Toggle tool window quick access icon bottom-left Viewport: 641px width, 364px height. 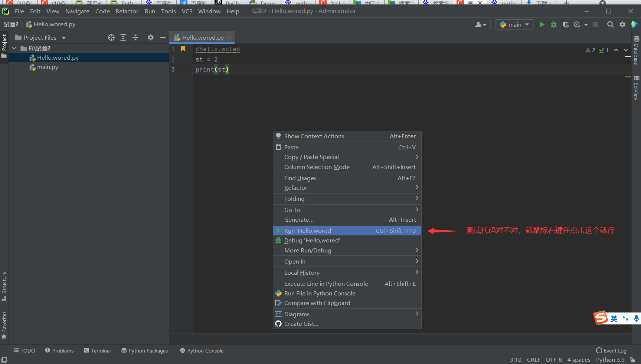(x=4, y=360)
